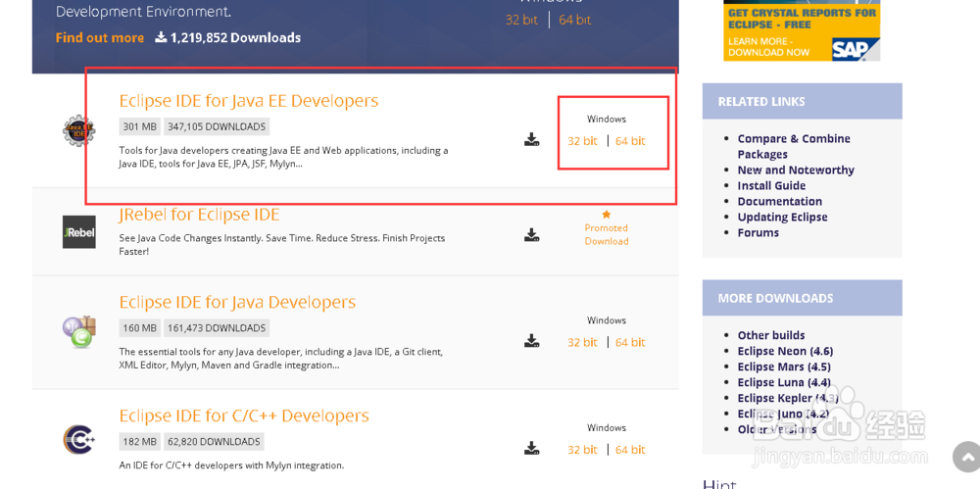Click the JRebel logo icon

tap(78, 232)
